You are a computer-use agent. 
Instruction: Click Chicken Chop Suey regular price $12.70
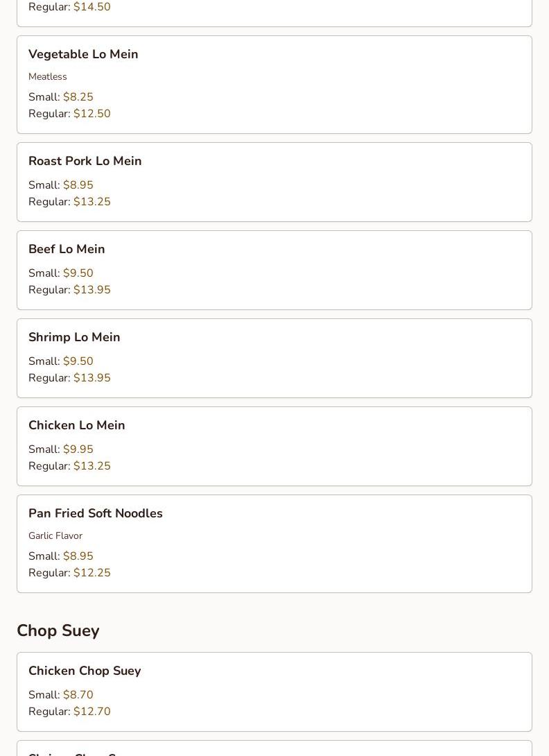click(x=92, y=712)
